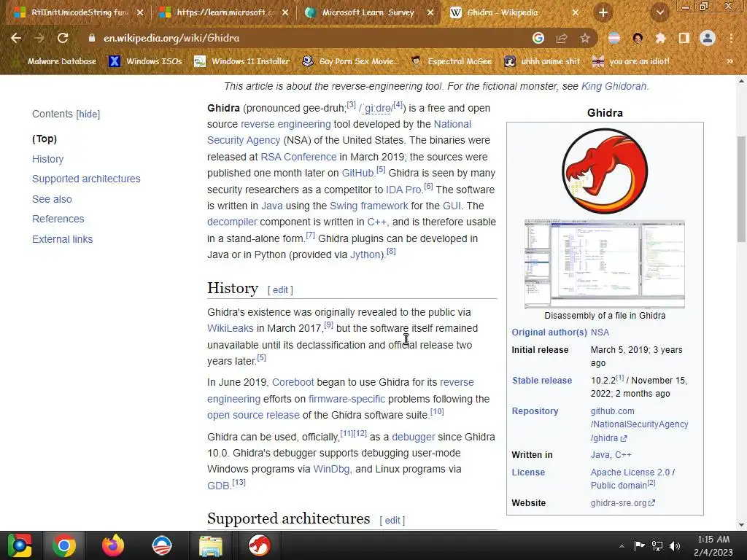The image size is (747, 560).
Task: Go back using the browser back arrow
Action: click(16, 38)
